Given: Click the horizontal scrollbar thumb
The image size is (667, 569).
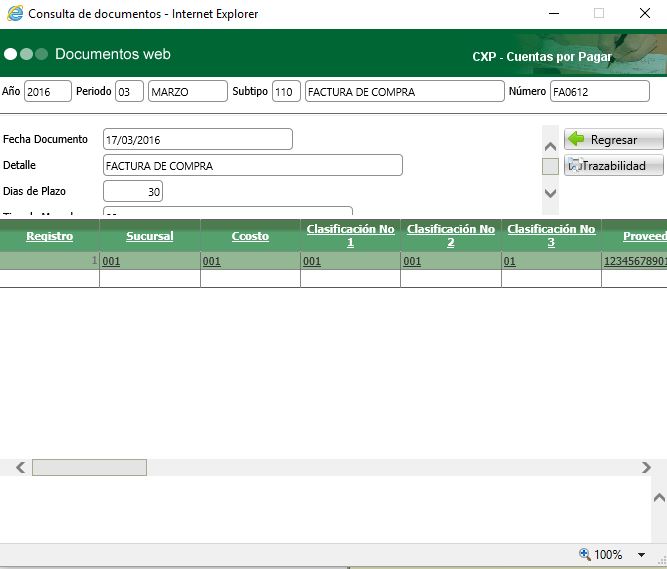Looking at the screenshot, I should (89, 467).
